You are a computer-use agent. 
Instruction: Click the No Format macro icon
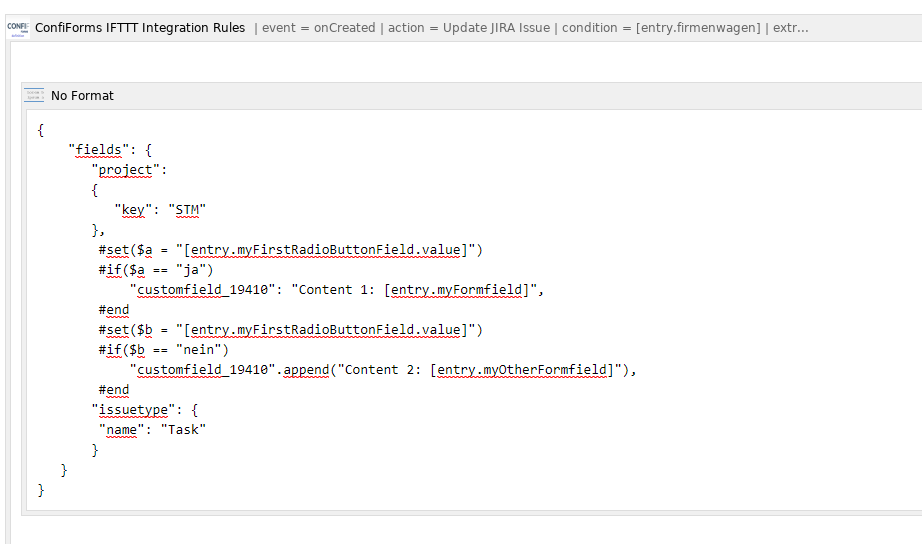coord(34,95)
